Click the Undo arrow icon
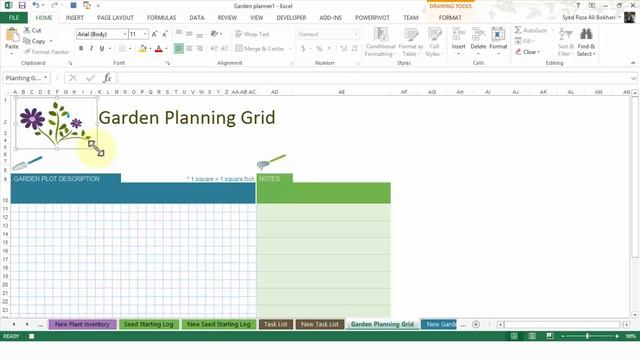640x360 pixels. point(36,5)
